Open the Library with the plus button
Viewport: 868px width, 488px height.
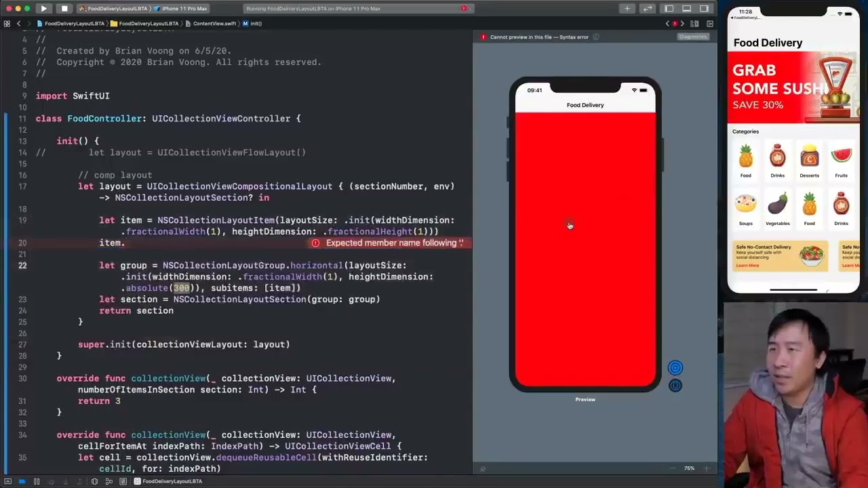click(627, 9)
